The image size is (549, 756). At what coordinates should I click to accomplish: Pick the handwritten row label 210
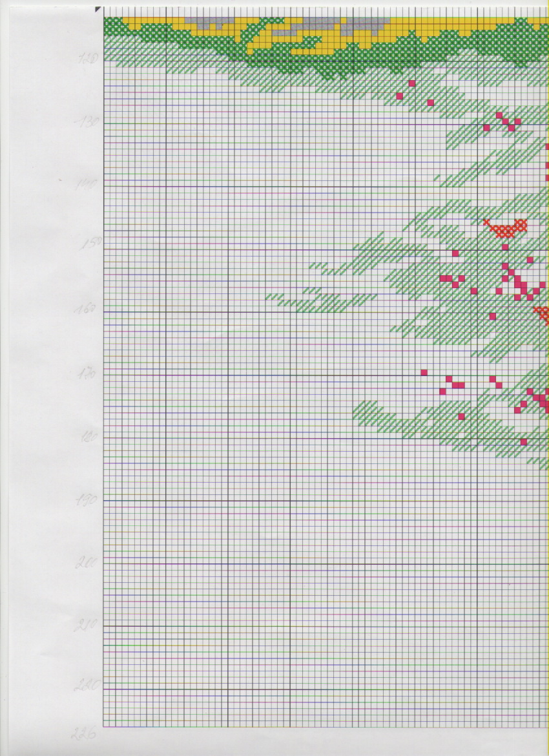[87, 625]
